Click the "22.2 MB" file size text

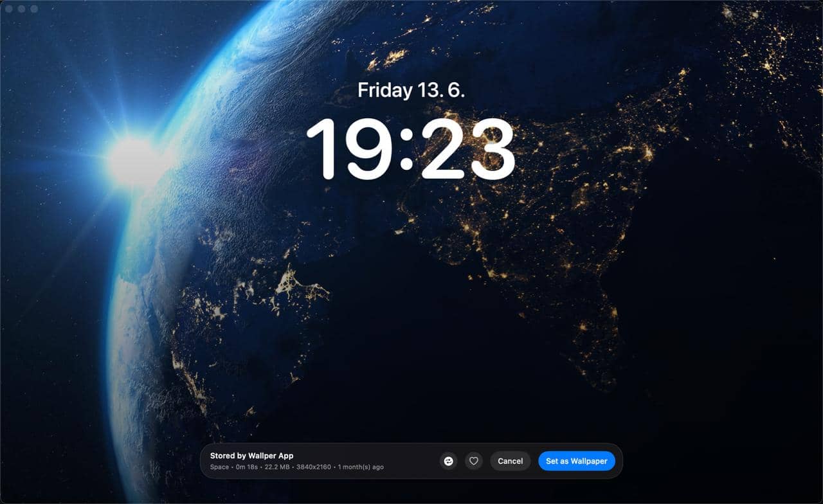click(x=277, y=467)
